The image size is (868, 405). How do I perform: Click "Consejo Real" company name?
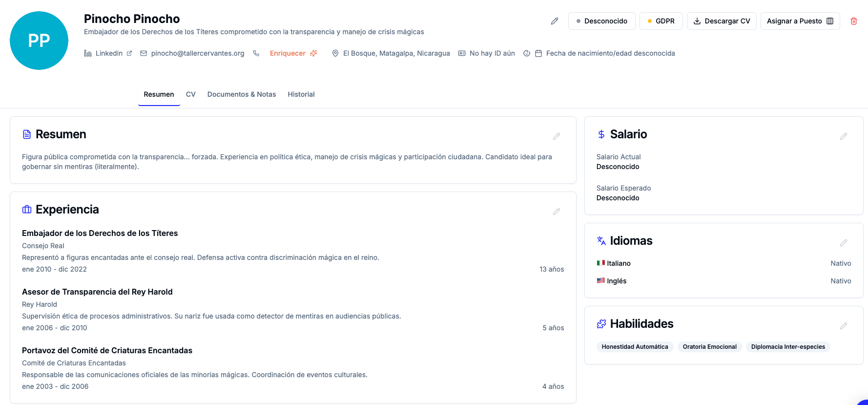tap(43, 246)
